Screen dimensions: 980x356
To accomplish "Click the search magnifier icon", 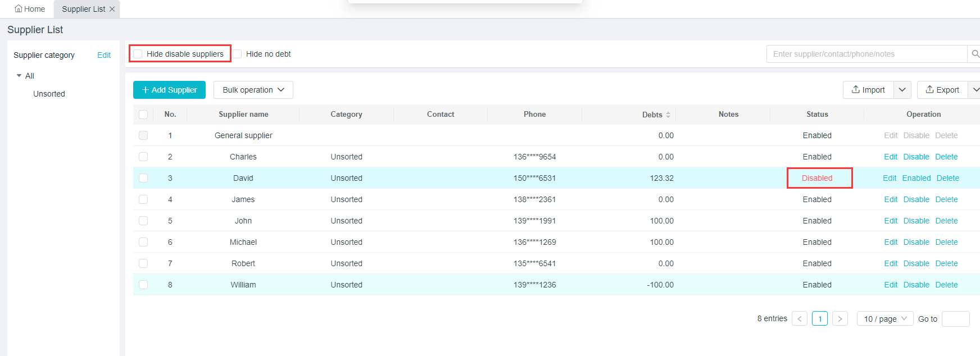I will point(974,54).
